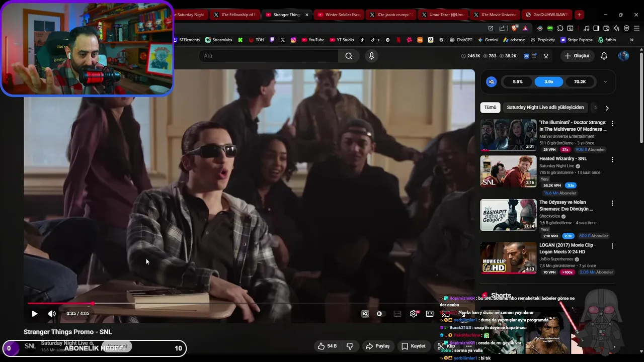Open Netflix bookmark icon
The image size is (644, 362).
[x=398, y=40]
